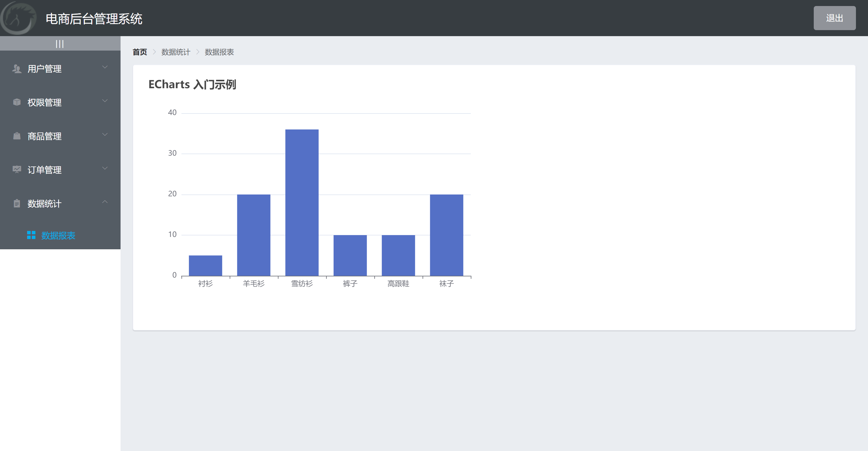
Task: Expand 权限管理 using its chevron
Action: click(105, 101)
